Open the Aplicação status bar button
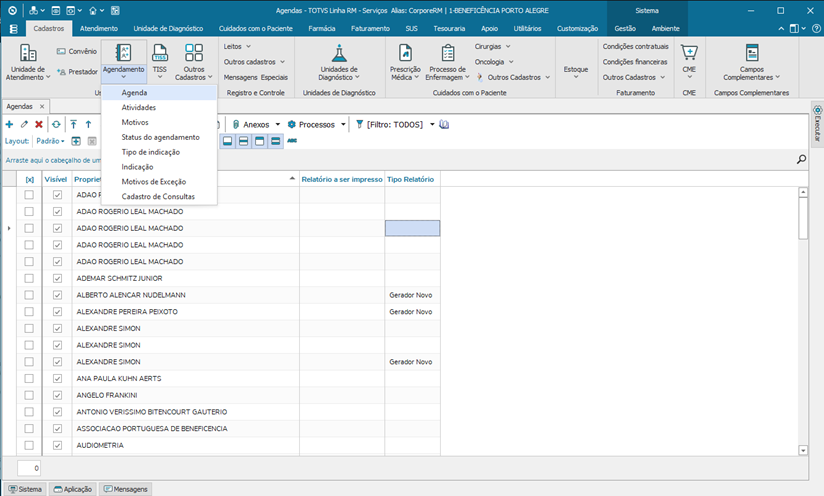The height and width of the screenshot is (496, 824). pos(73,489)
